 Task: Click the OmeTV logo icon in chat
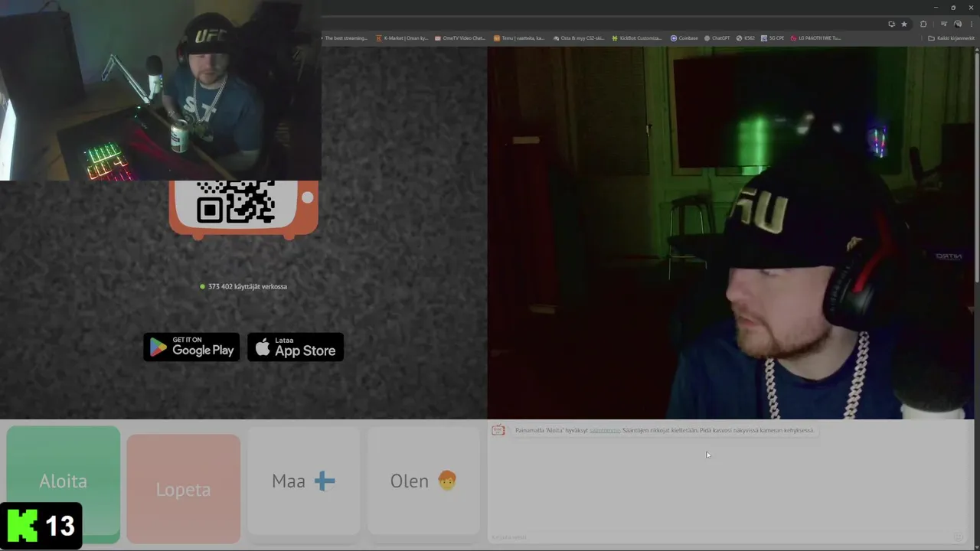pos(498,431)
